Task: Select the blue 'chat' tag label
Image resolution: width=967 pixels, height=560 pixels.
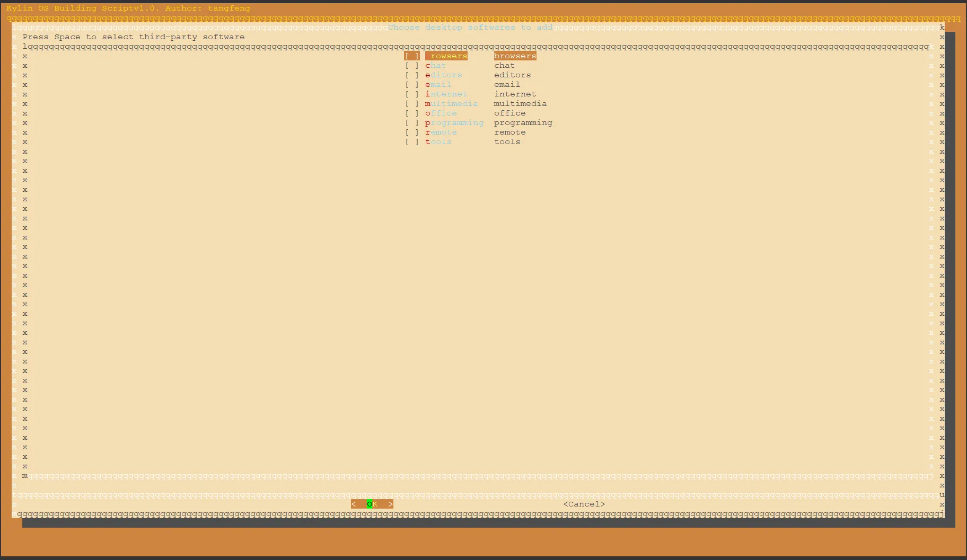Action: pyautogui.click(x=435, y=66)
